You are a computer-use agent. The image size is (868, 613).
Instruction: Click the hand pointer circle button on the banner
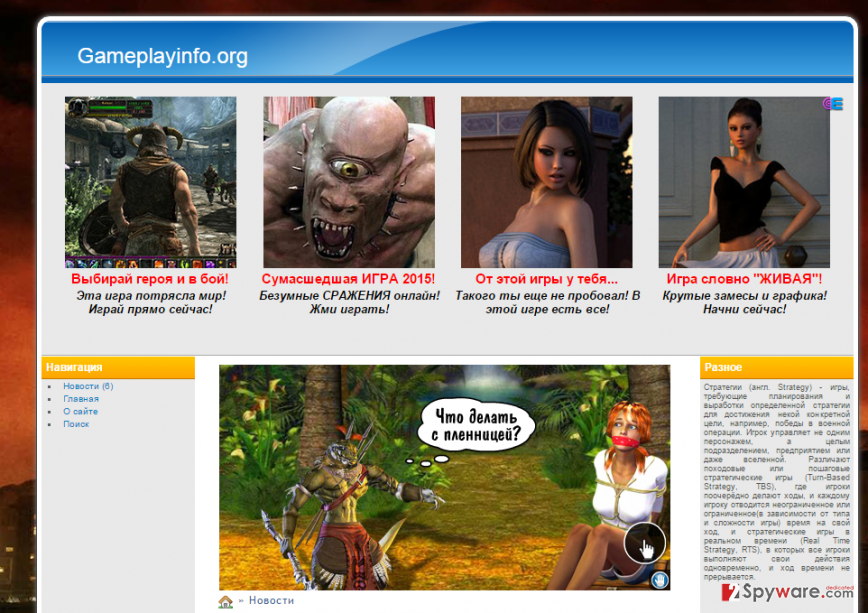click(645, 543)
